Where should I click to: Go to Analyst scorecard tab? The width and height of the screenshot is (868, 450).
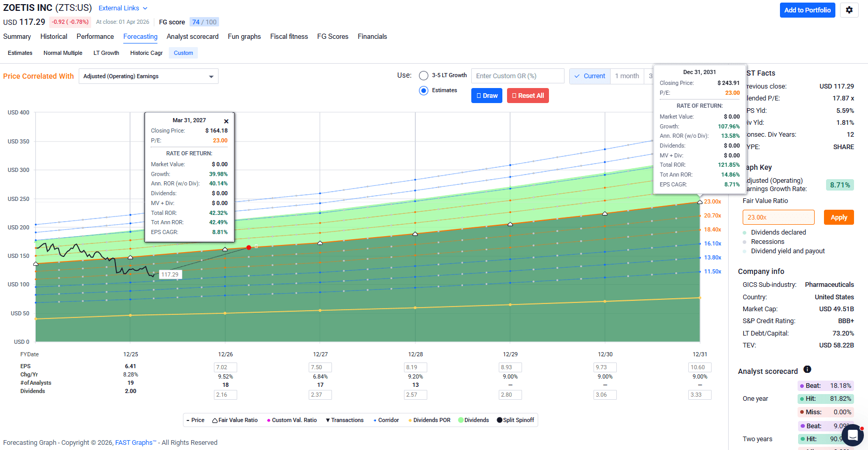(x=193, y=37)
